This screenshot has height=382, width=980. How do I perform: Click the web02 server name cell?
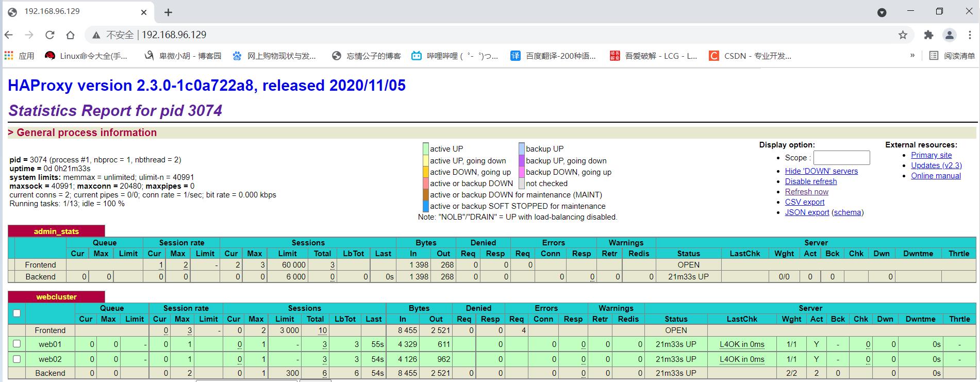click(x=50, y=359)
